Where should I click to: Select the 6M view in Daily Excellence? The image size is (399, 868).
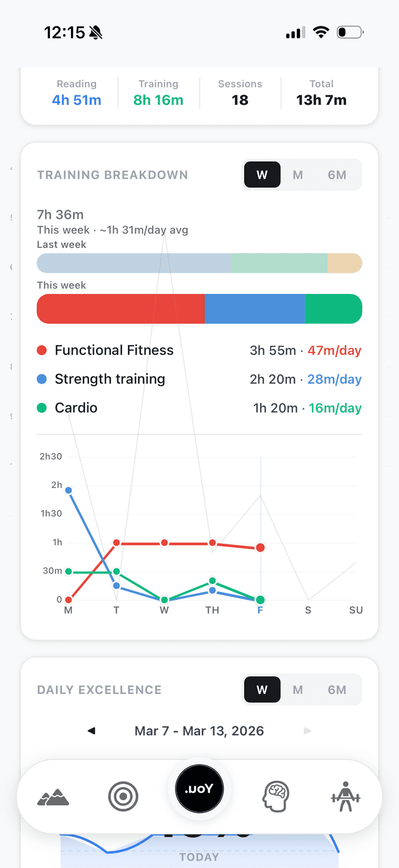[x=337, y=690]
